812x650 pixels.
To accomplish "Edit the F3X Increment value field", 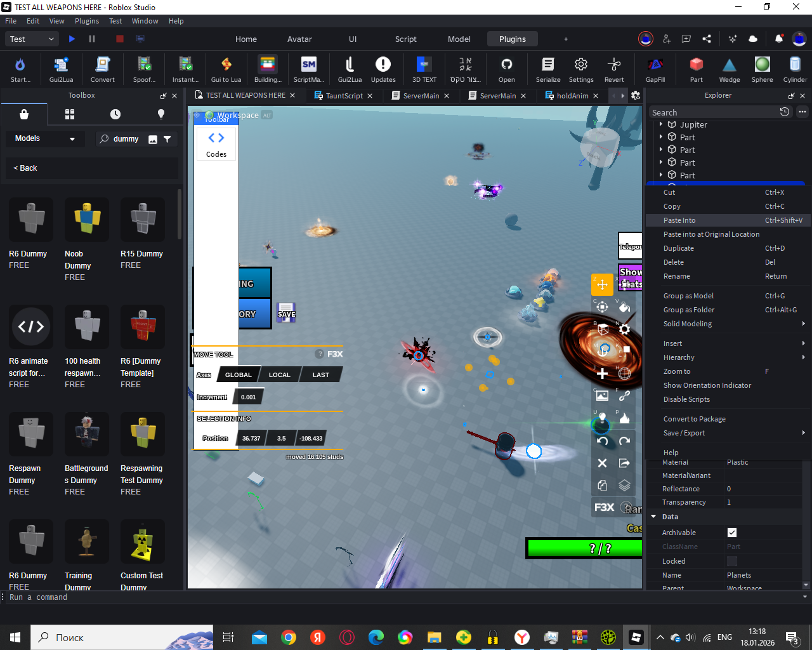I will tap(249, 397).
